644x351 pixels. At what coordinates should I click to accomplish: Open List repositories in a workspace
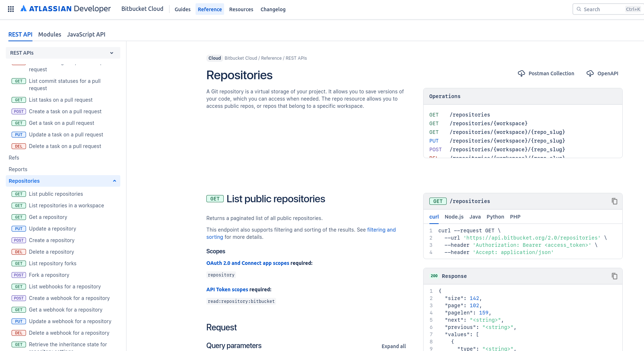pyautogui.click(x=66, y=206)
